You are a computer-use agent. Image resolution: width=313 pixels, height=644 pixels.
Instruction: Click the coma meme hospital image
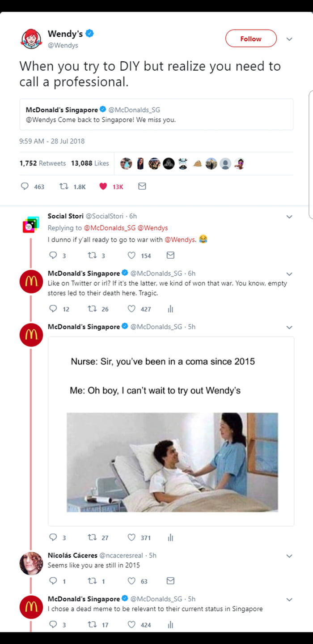[x=171, y=462]
